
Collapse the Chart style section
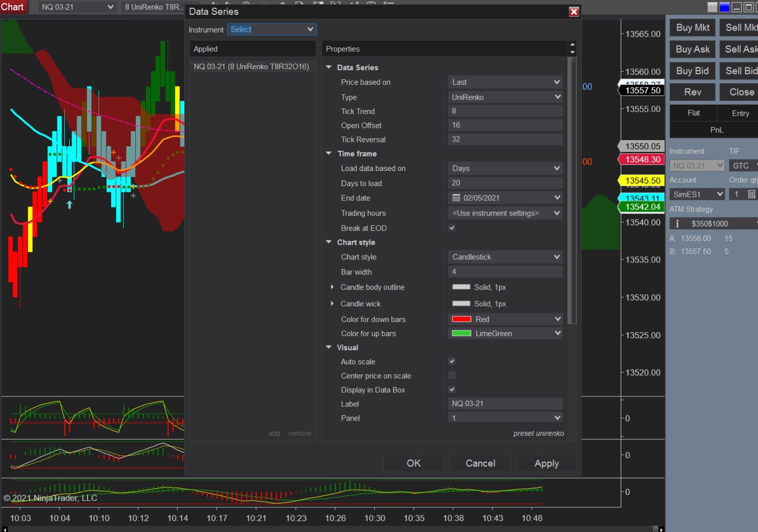tap(329, 242)
